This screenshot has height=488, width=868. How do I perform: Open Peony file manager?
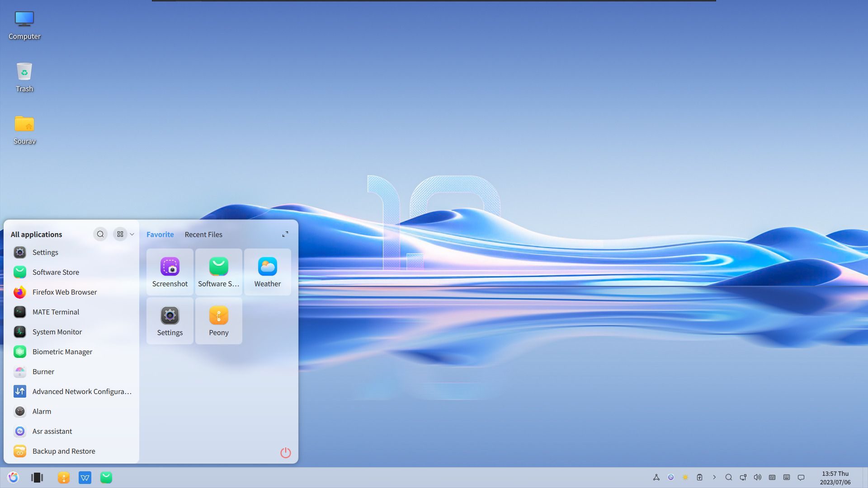[218, 320]
